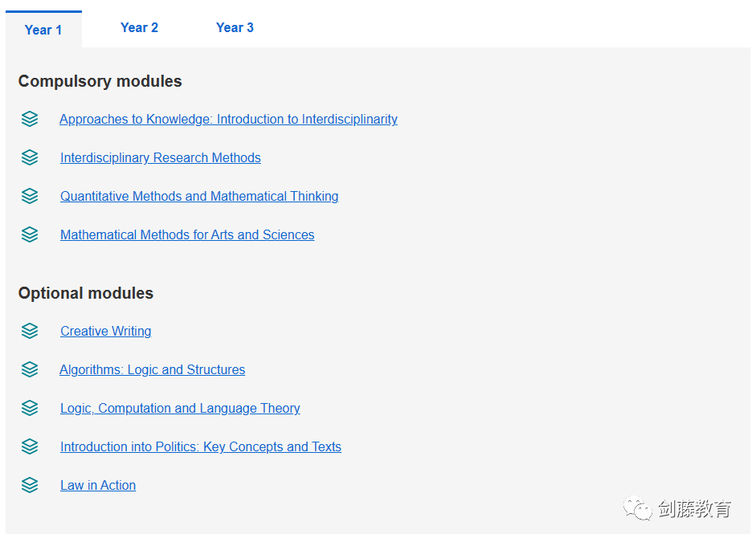The image size is (756, 542).
Task: Visit Introduction into Politics: Key Concepts link
Action: click(x=201, y=446)
